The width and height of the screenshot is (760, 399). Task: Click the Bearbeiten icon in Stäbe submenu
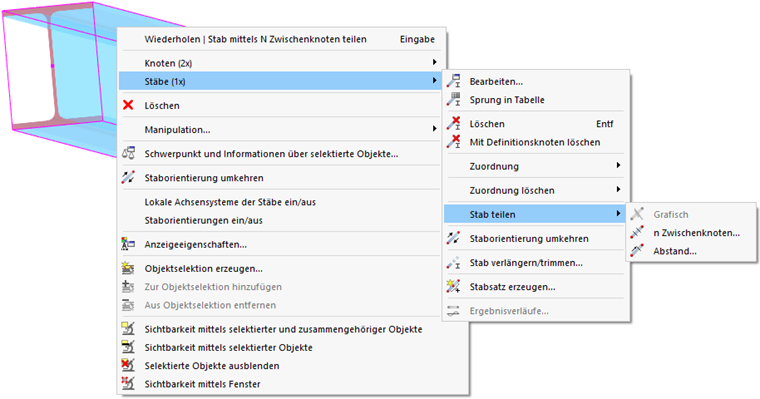tap(453, 81)
